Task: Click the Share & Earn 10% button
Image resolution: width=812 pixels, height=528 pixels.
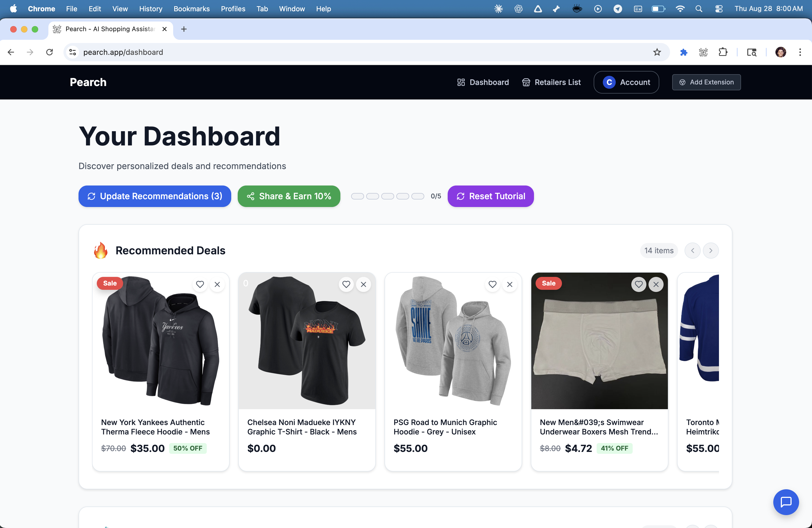Action: pos(289,196)
